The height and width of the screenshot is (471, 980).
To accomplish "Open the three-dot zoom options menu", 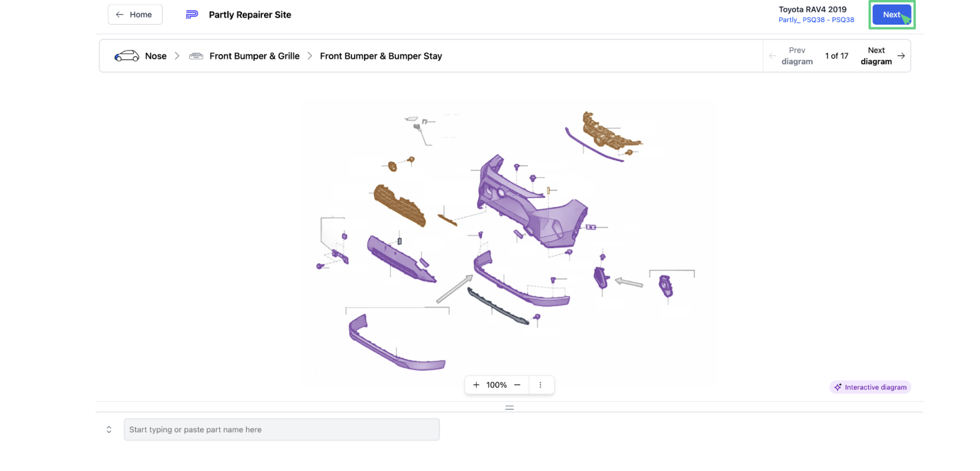I will pyautogui.click(x=541, y=385).
